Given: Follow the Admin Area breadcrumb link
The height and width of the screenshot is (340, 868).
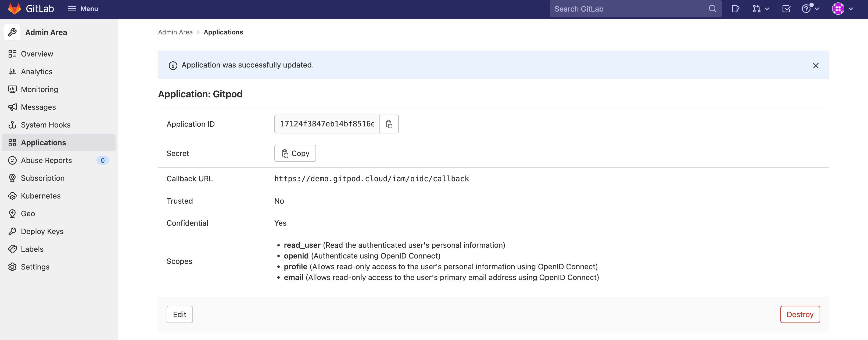Looking at the screenshot, I should coord(175,32).
